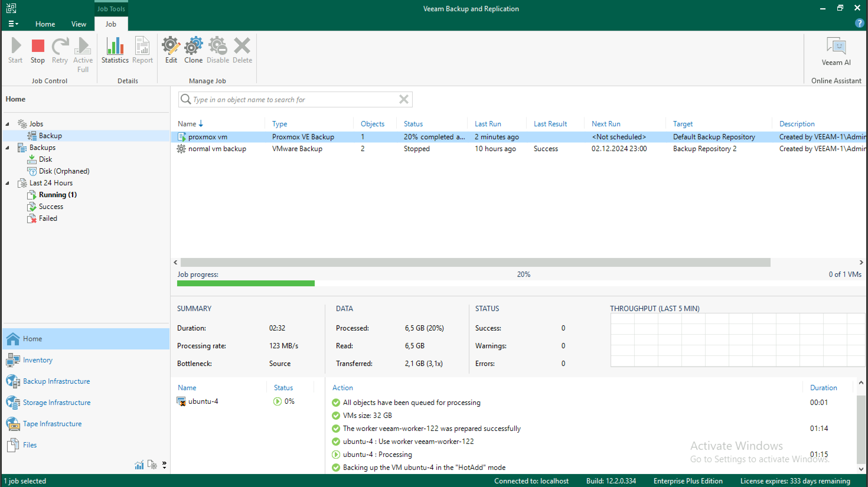Image resolution: width=868 pixels, height=487 pixels.
Task: Sort session actions by Duration column
Action: (x=823, y=388)
